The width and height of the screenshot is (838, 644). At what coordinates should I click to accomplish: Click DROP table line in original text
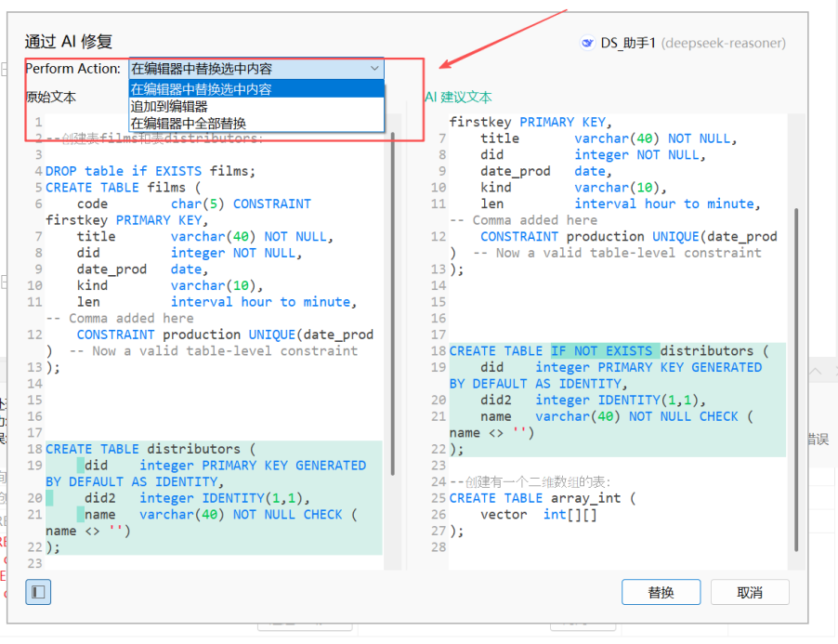point(150,171)
